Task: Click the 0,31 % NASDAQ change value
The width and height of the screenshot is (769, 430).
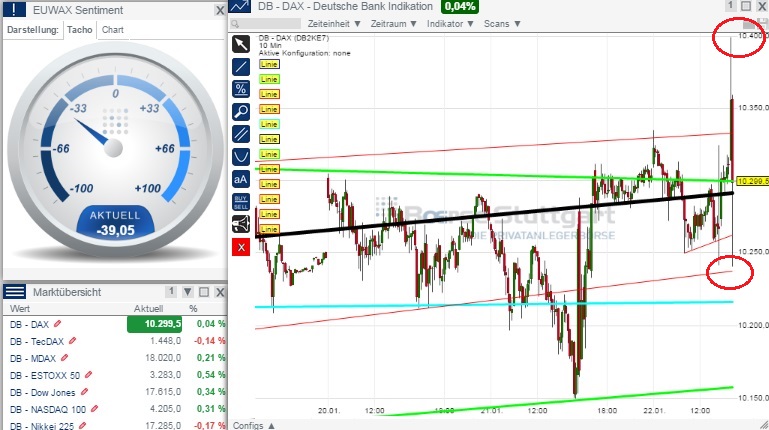Action: (211, 408)
